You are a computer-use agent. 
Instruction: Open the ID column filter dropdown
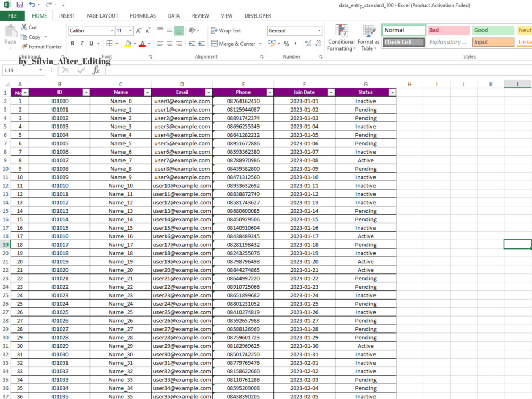pyautogui.click(x=86, y=92)
